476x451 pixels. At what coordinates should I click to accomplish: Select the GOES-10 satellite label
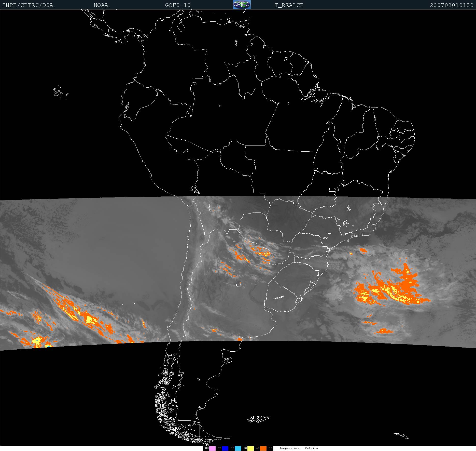178,5
